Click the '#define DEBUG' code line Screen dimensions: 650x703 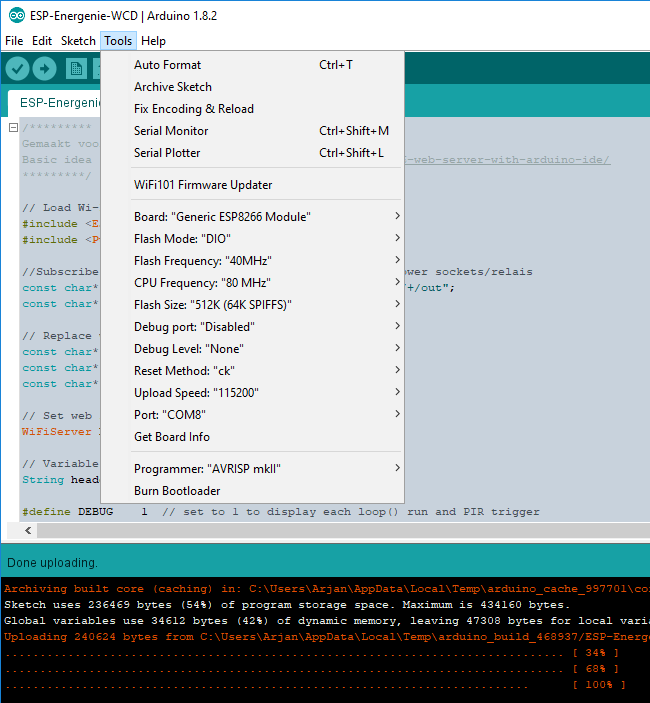pyautogui.click(x=281, y=512)
